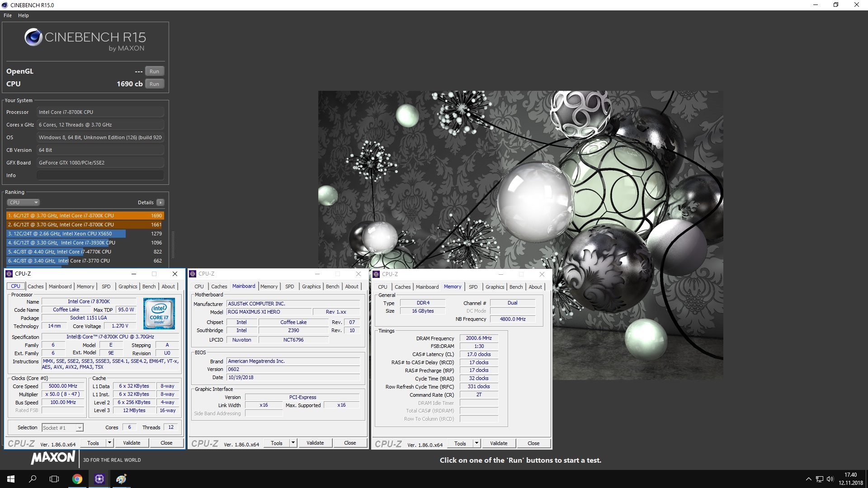Open About tab in Memory CPU-Z window
This screenshot has height=488, width=868.
point(535,287)
